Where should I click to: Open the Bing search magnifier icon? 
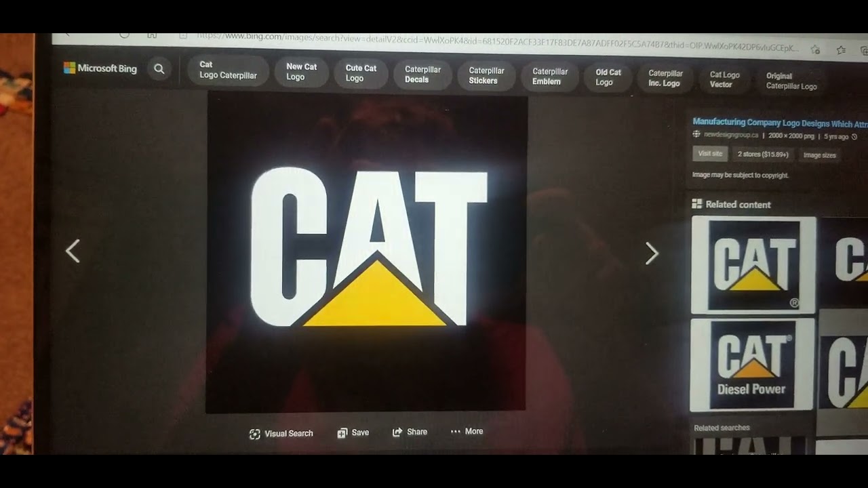pyautogui.click(x=159, y=68)
